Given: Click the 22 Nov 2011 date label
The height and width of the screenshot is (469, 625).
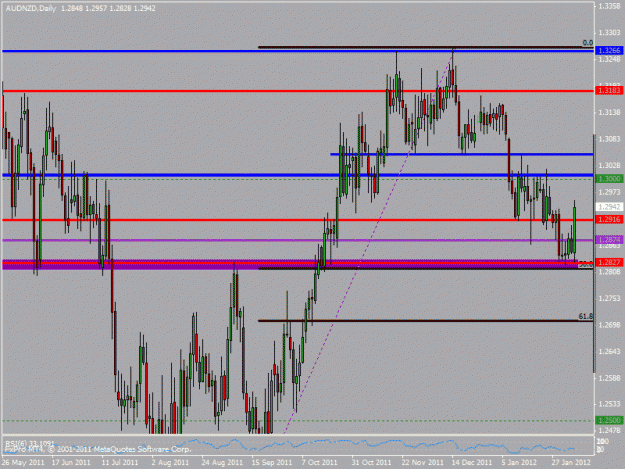Looking at the screenshot, I should [x=423, y=463].
